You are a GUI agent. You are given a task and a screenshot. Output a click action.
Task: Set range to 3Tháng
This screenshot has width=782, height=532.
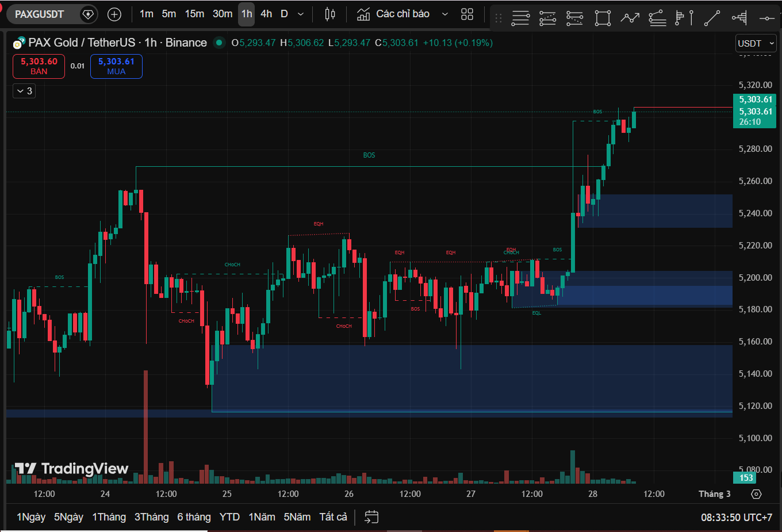[152, 517]
